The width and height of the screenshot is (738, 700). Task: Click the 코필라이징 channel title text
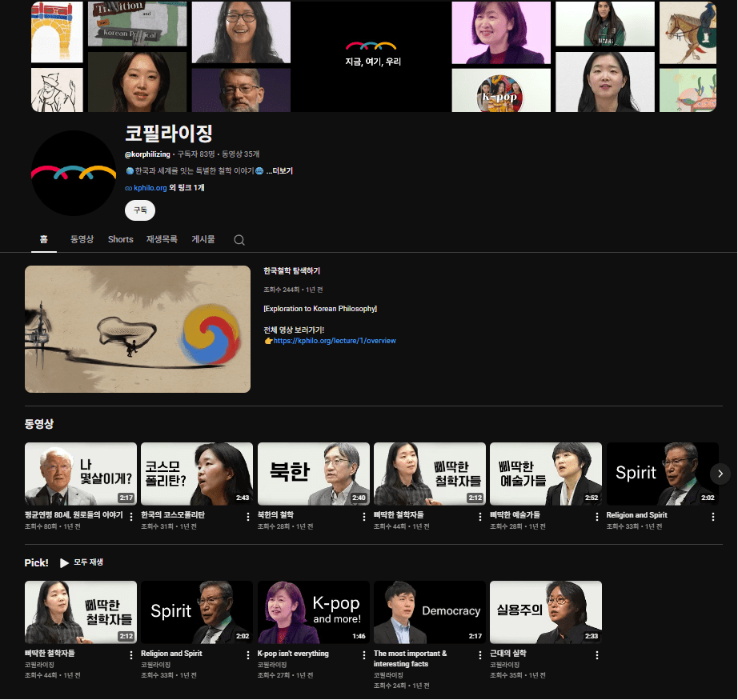(169, 134)
